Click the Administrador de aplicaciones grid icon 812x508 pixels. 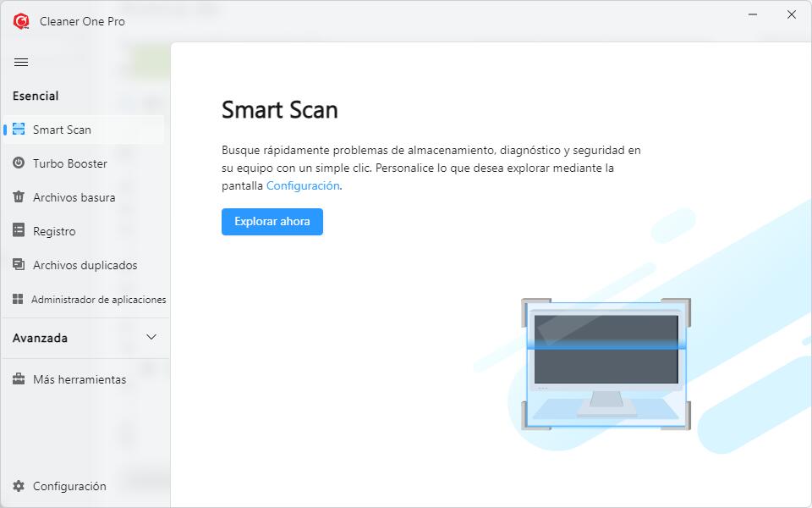18,299
